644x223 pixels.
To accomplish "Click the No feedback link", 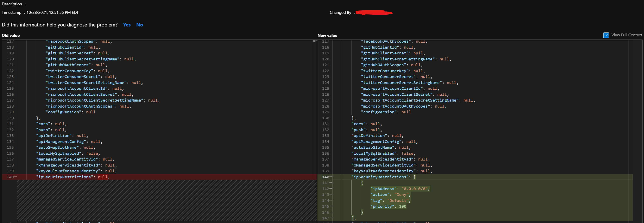I will coord(139,25).
